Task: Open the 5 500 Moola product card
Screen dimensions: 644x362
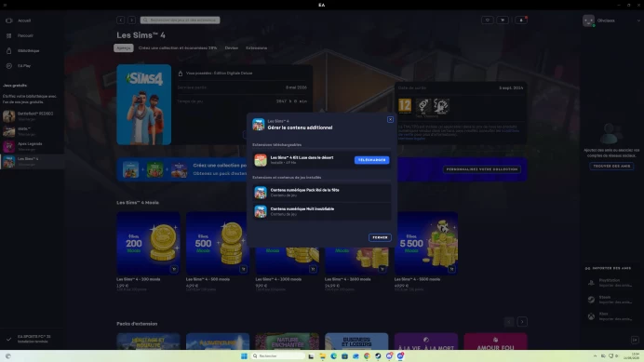Action: [426, 243]
